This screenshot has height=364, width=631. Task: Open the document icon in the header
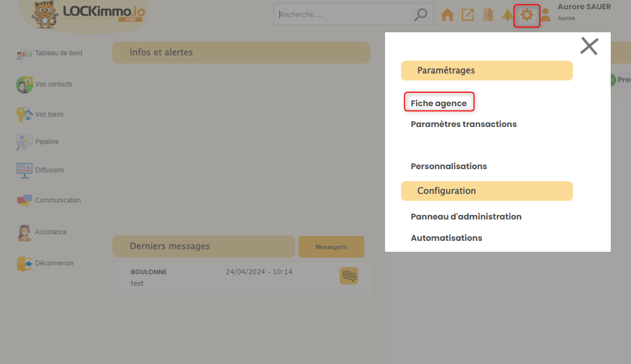pos(488,15)
